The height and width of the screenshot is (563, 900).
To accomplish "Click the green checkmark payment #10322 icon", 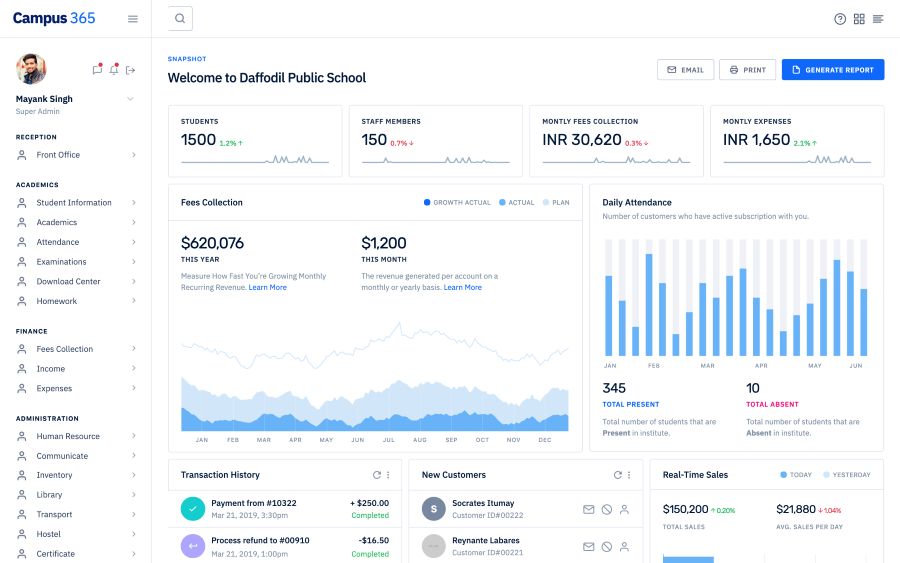I will click(193, 509).
